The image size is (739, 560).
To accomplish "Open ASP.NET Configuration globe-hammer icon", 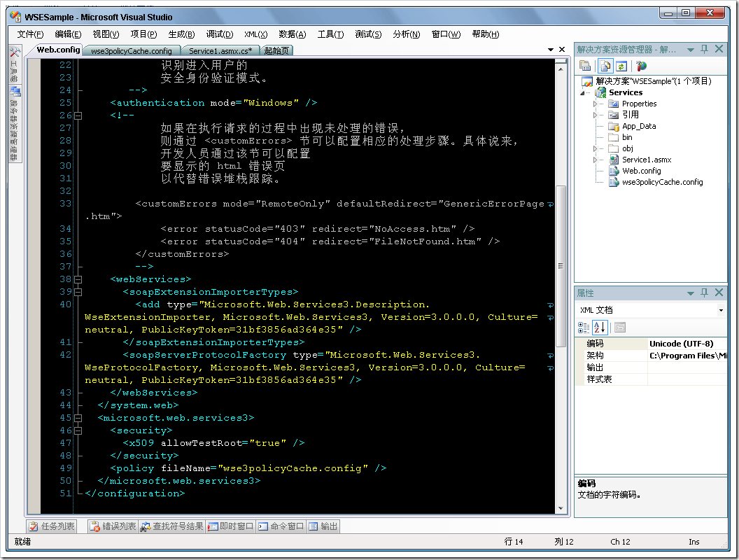I will coord(641,66).
